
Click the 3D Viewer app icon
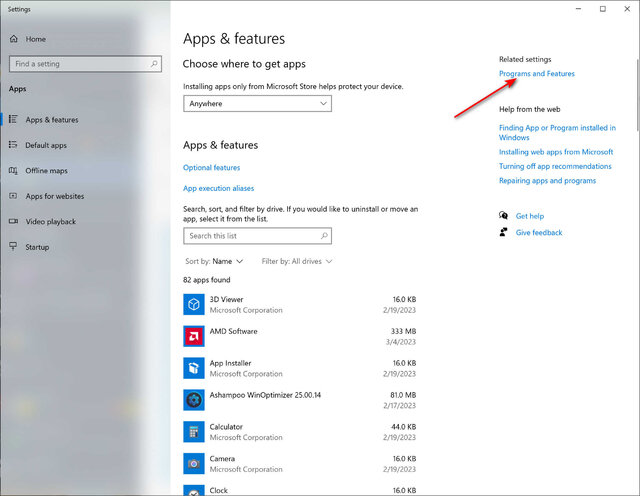coord(194,304)
